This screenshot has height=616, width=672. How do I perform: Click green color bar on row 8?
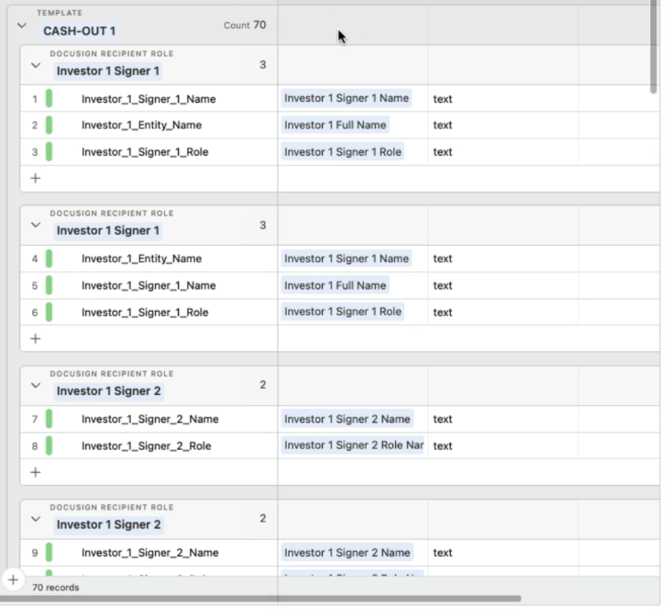pos(49,445)
